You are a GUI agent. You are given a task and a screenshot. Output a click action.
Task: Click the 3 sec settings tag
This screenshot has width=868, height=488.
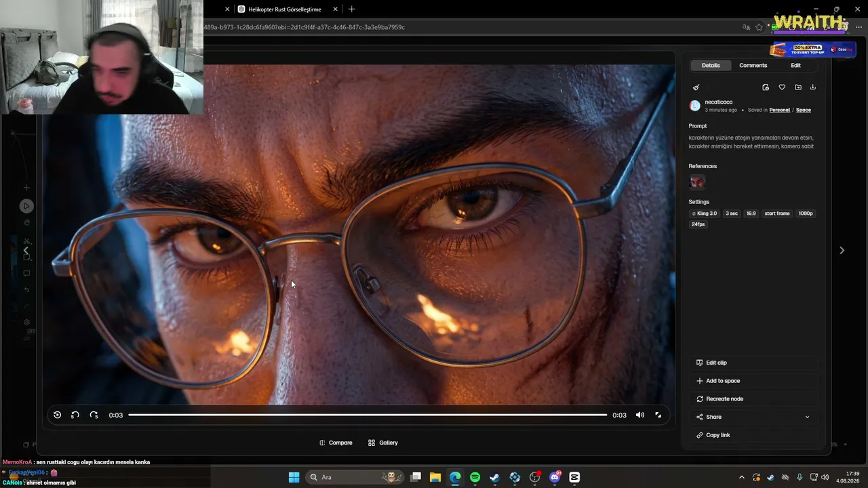pos(732,213)
